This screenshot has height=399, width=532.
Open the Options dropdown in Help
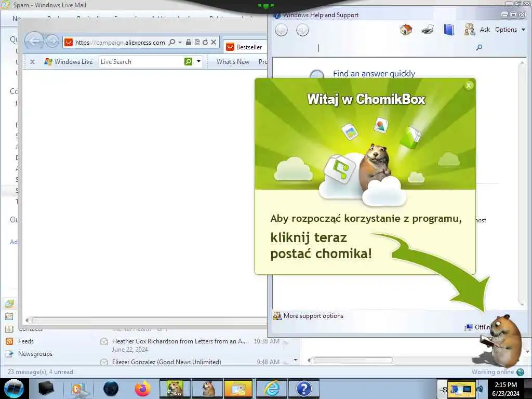[510, 30]
